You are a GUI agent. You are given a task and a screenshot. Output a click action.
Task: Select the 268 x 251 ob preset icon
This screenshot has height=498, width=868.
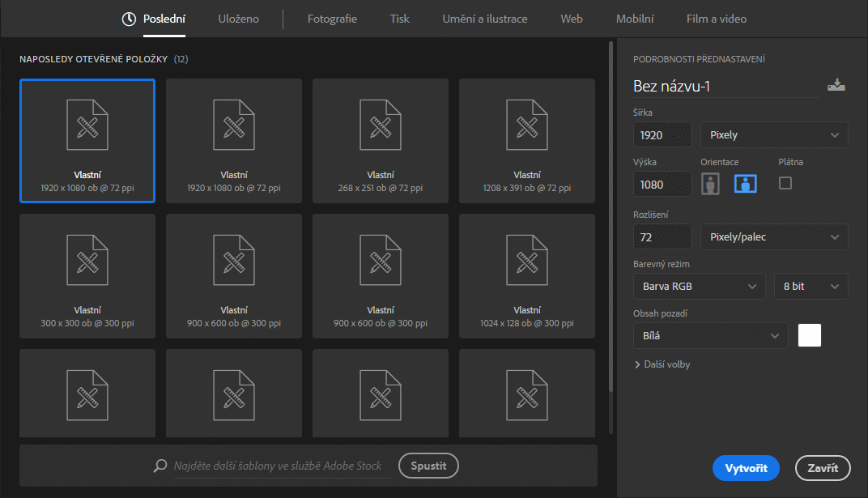(x=381, y=125)
